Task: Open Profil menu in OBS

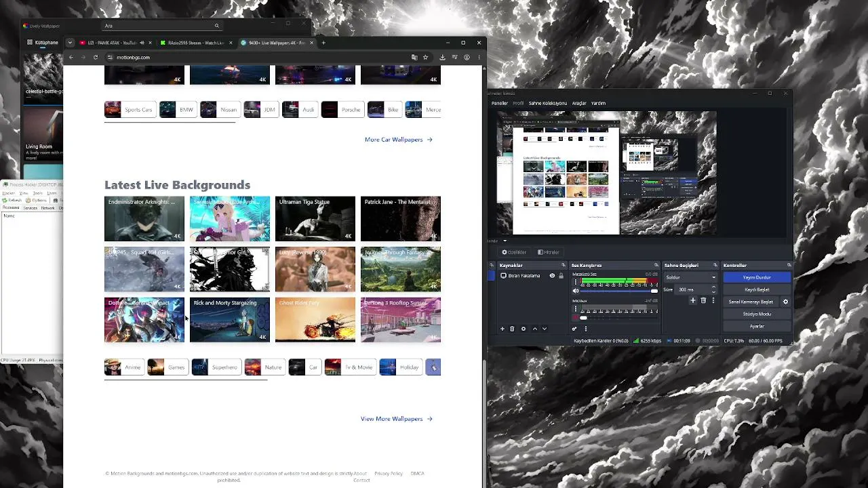Action: (x=518, y=103)
